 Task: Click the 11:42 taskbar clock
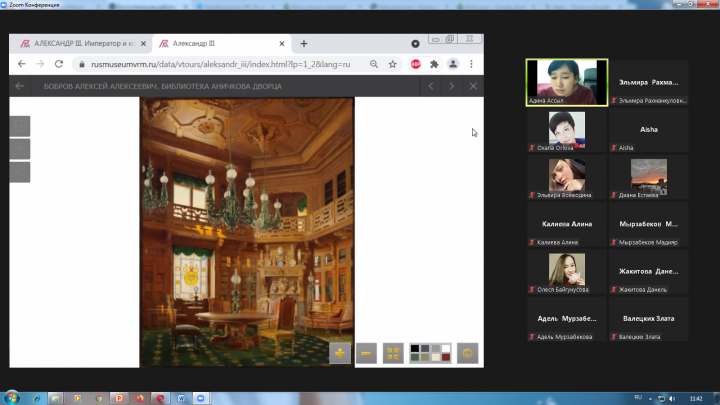696,399
